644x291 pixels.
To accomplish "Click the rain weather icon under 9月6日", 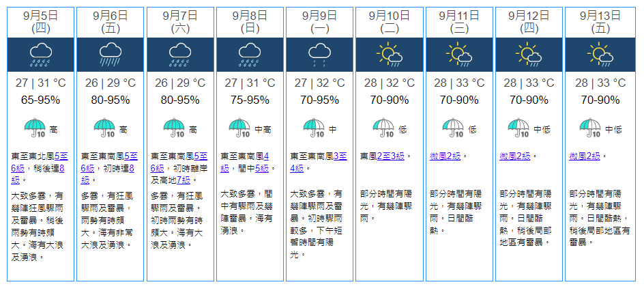I will tap(111, 54).
